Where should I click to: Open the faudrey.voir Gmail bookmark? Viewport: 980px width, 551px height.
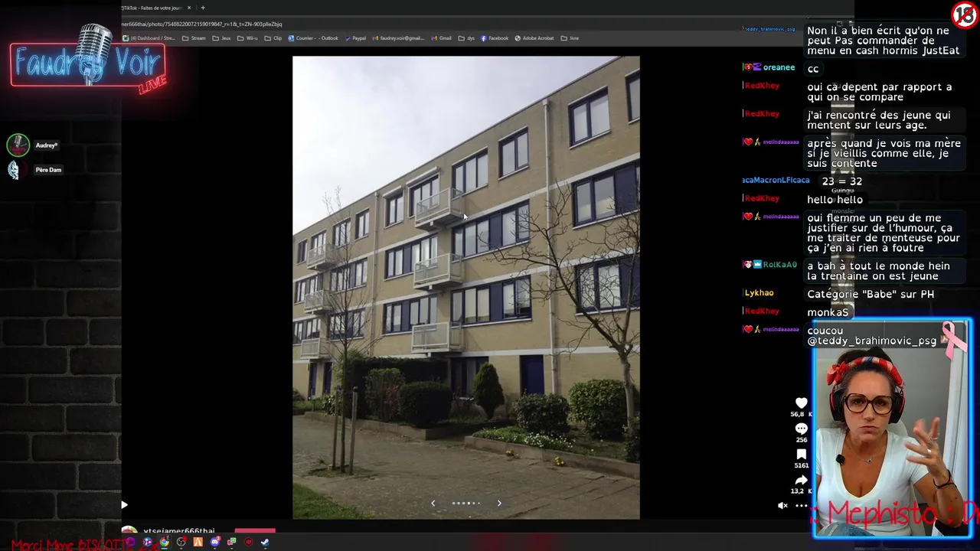399,38
